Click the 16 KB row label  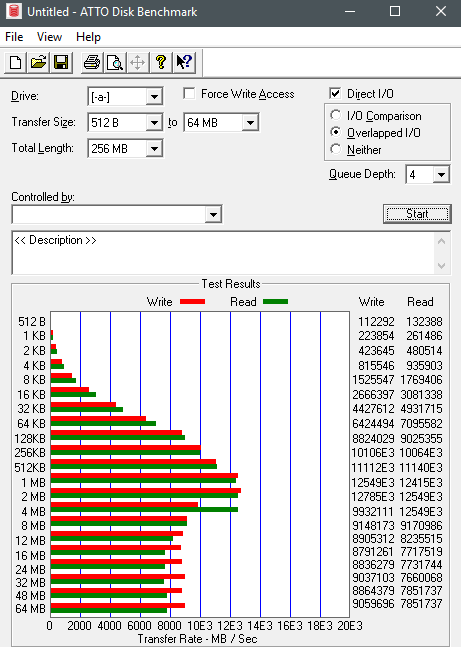coord(31,395)
